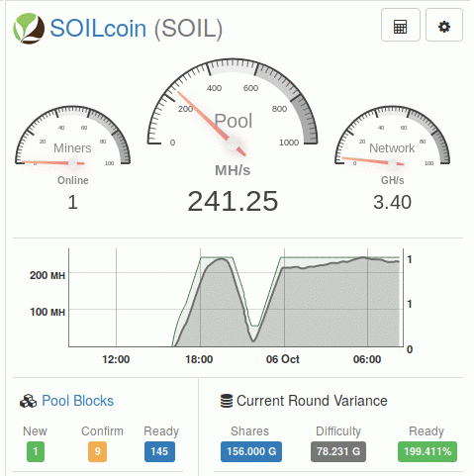Click the 241.25 pool hashrate value
Viewport: 474px width, 476px height.
point(233,202)
